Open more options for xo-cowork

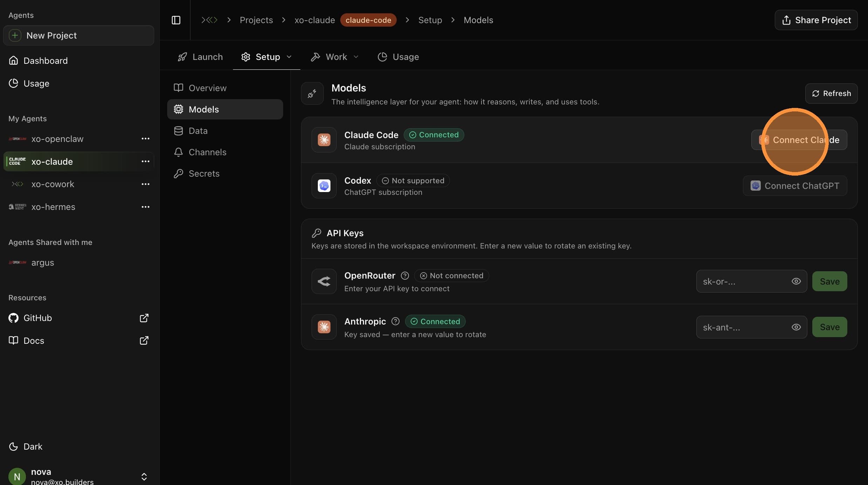click(x=145, y=184)
